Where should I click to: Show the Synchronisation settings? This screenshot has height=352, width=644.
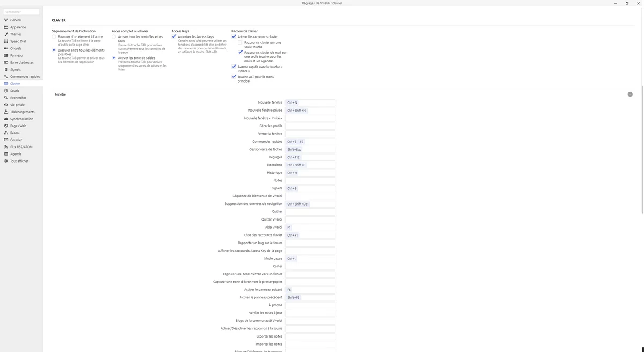click(x=21, y=119)
